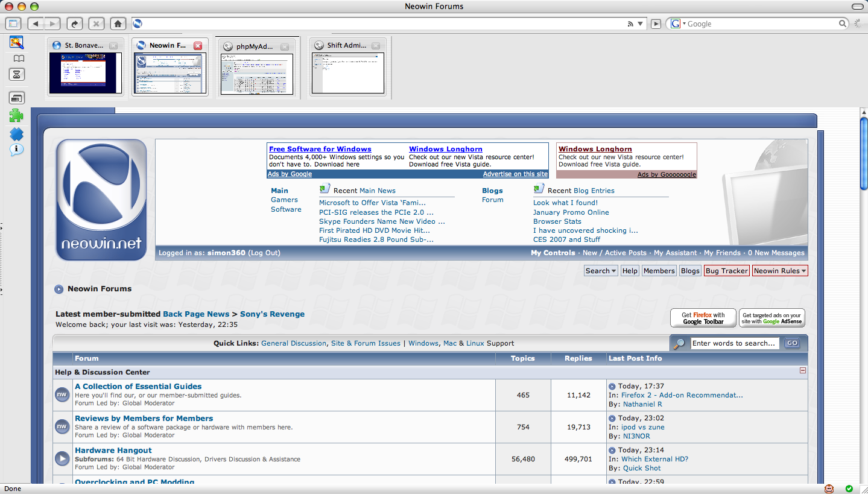Click the reload arrow toolbar button
The height and width of the screenshot is (494, 868).
74,24
